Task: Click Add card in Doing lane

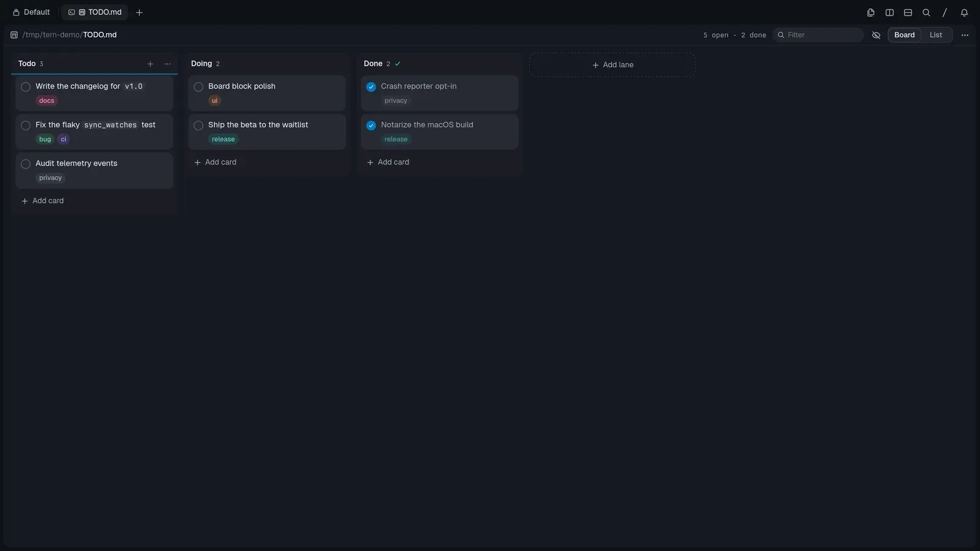Action: point(216,162)
